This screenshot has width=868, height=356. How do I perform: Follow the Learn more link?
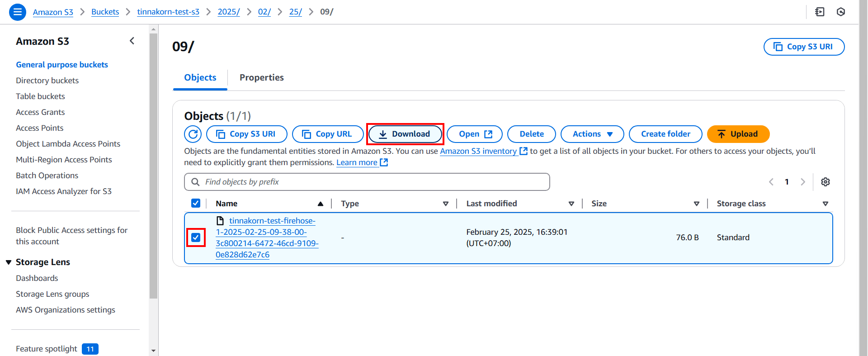[x=357, y=162]
